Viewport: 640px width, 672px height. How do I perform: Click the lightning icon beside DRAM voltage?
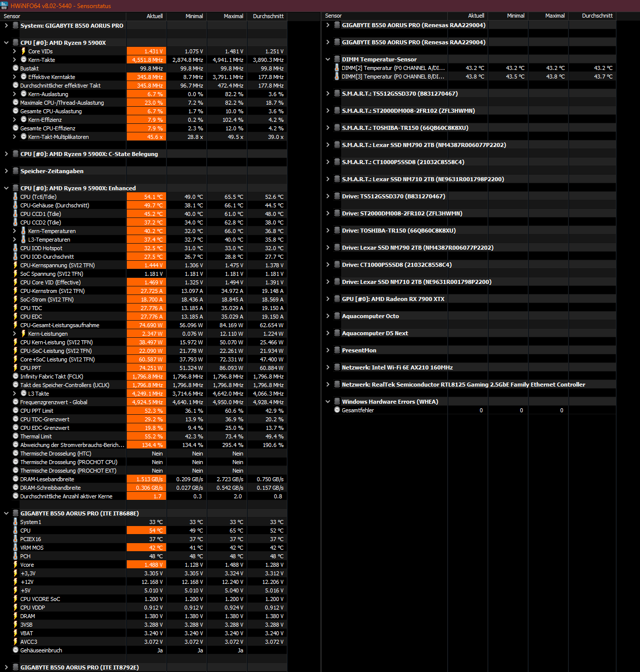click(x=15, y=616)
